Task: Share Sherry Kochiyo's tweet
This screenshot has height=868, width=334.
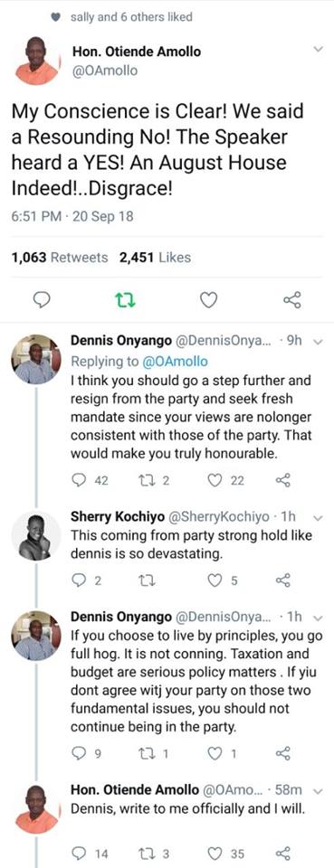Action: click(282, 580)
